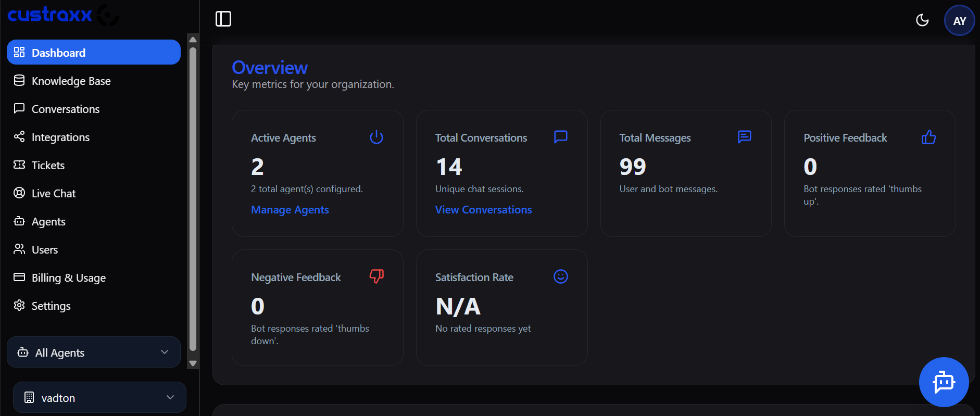Click the chat icon in Total Conversations

point(561,136)
